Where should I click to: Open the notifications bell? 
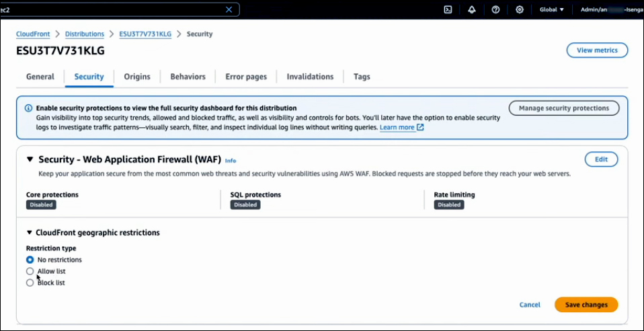[x=472, y=9]
